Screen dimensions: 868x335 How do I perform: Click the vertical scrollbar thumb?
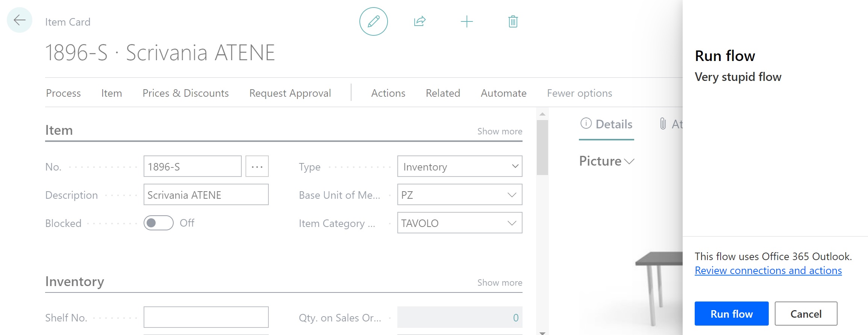coord(542,148)
